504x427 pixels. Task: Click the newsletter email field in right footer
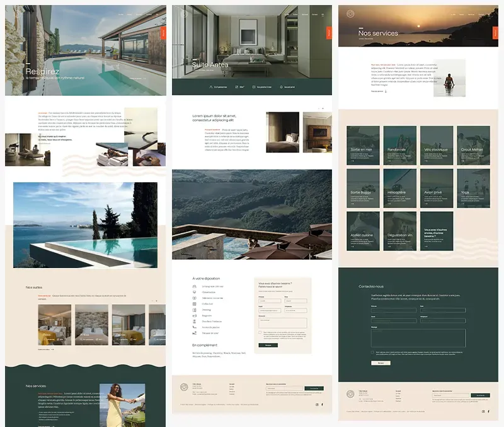(x=451, y=395)
